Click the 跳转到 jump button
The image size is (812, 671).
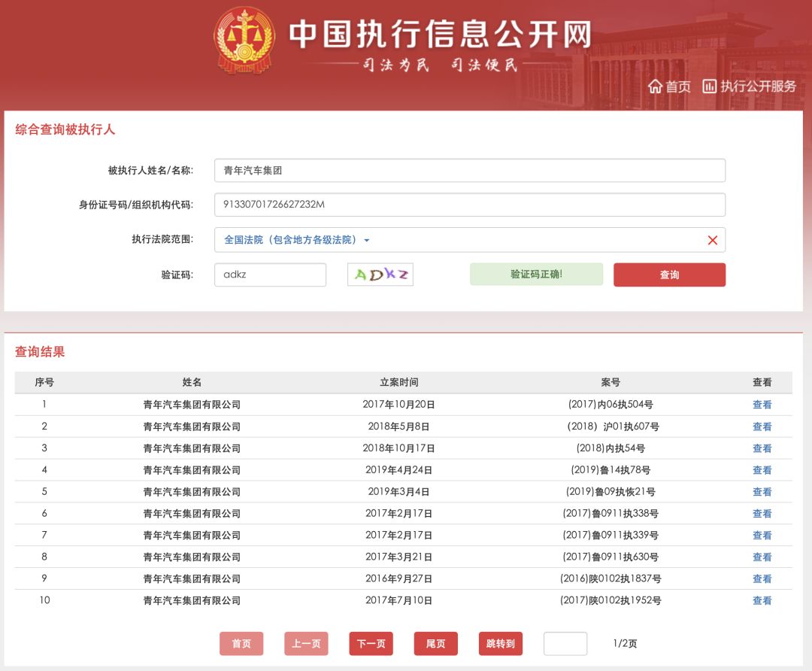point(500,643)
